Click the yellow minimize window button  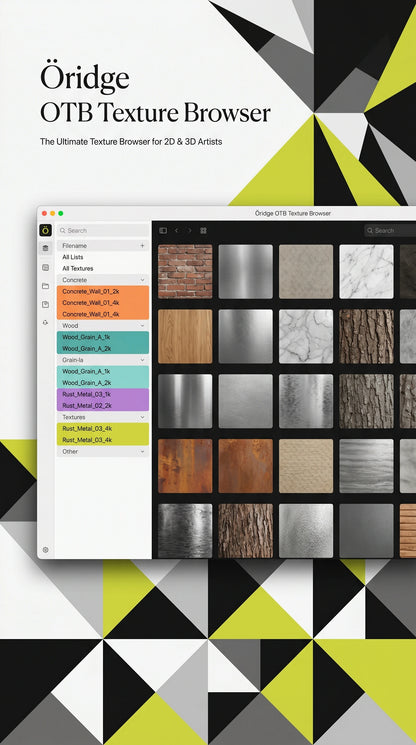coord(52,213)
